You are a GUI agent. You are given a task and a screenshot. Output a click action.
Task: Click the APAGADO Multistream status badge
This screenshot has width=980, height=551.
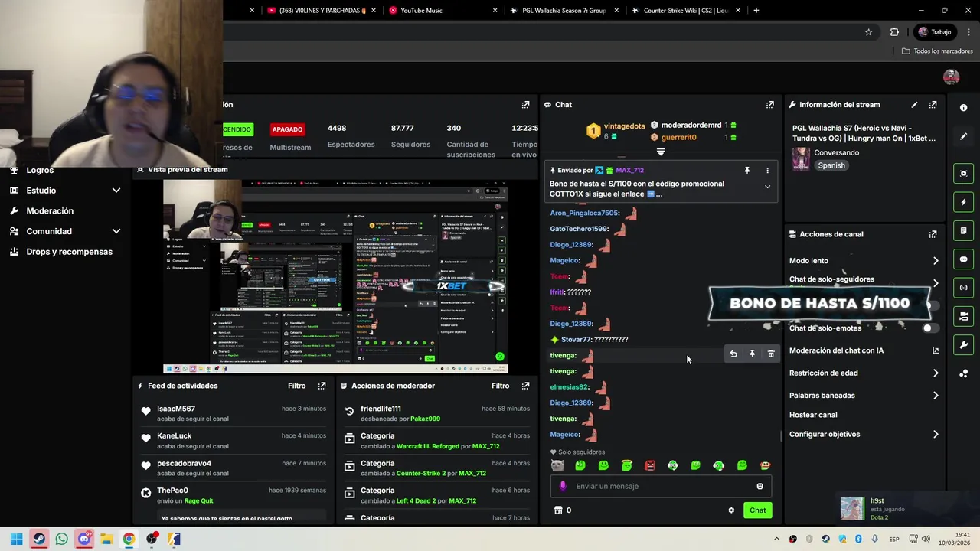pyautogui.click(x=287, y=129)
